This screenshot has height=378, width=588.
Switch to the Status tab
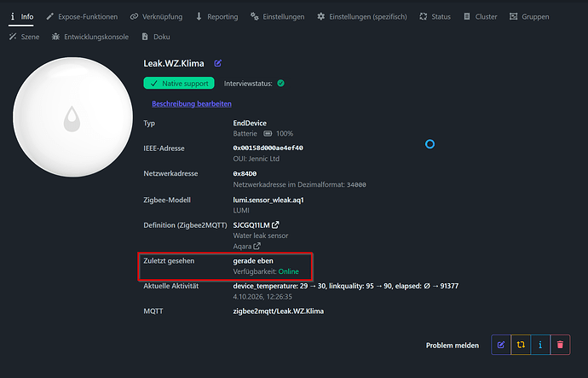[x=435, y=16]
